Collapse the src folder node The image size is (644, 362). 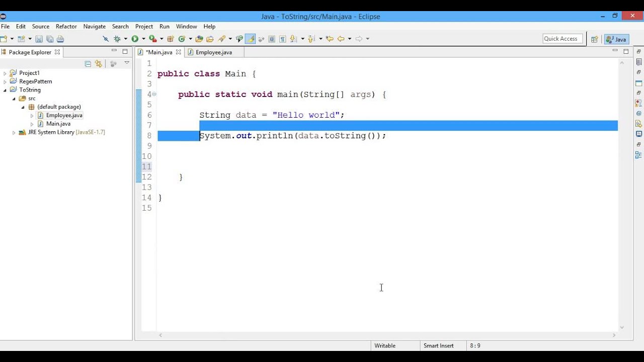click(x=14, y=99)
